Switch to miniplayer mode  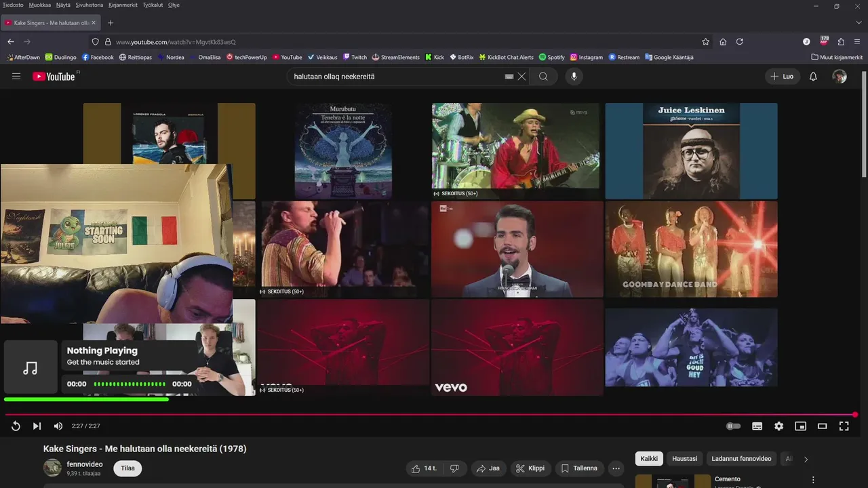coord(801,426)
